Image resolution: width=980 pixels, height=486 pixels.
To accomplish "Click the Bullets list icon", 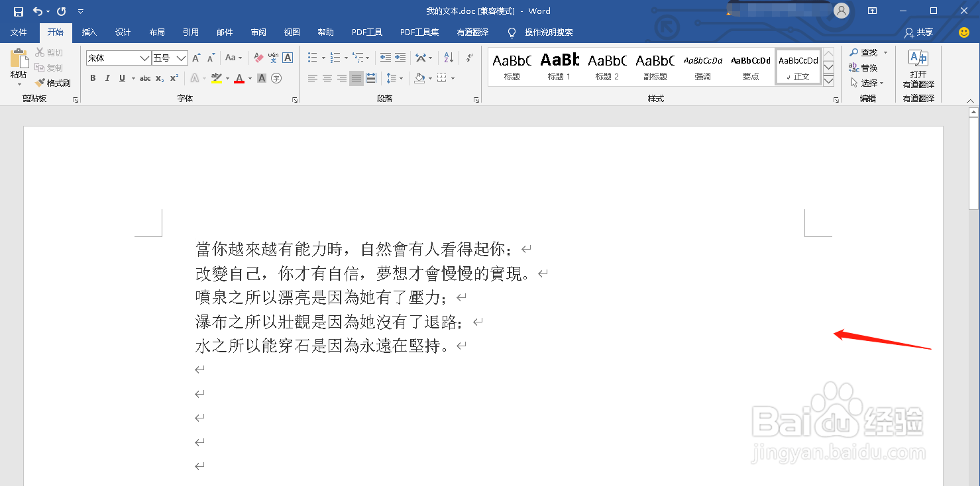I will pyautogui.click(x=313, y=58).
